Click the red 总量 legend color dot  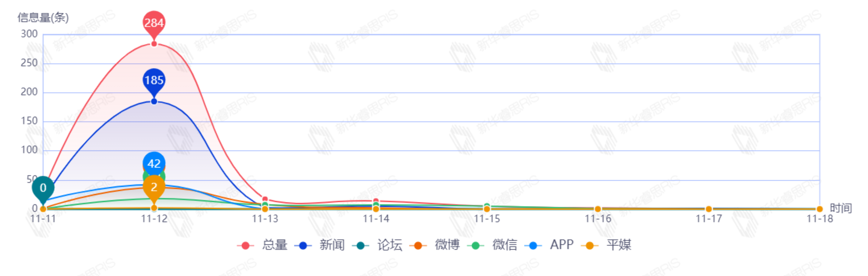(246, 246)
